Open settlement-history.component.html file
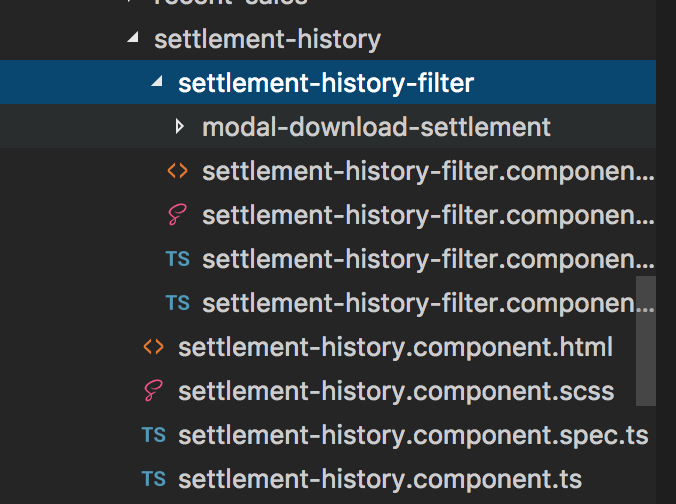The height and width of the screenshot is (504, 676). tap(395, 348)
